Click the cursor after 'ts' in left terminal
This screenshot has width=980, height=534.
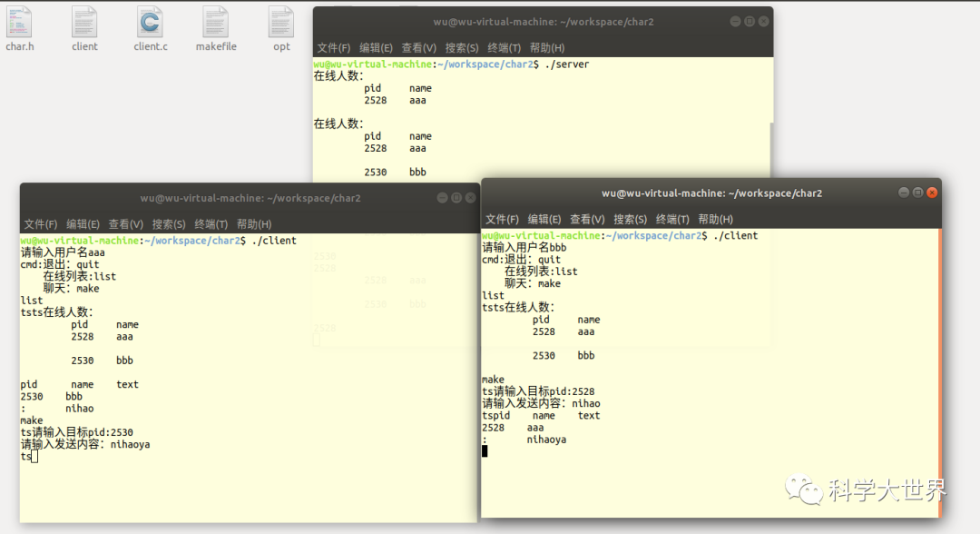(x=34, y=457)
